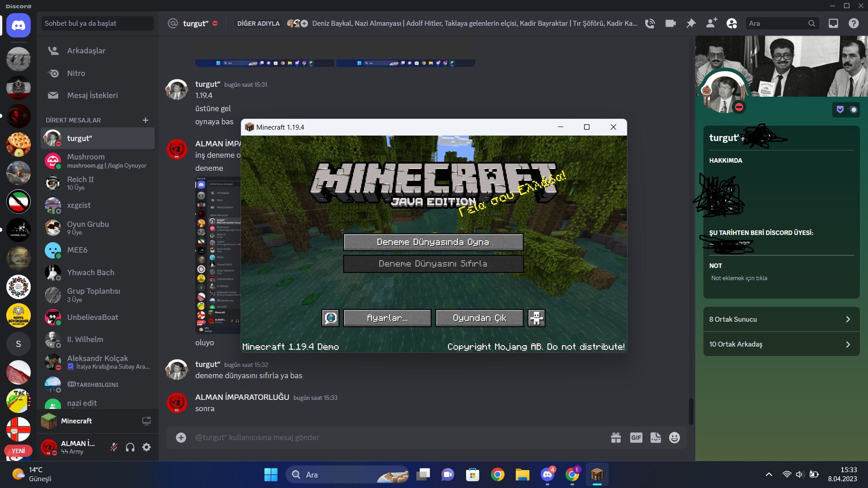This screenshot has height=488, width=868.
Task: Open File Explorer from the taskbar
Action: click(522, 474)
